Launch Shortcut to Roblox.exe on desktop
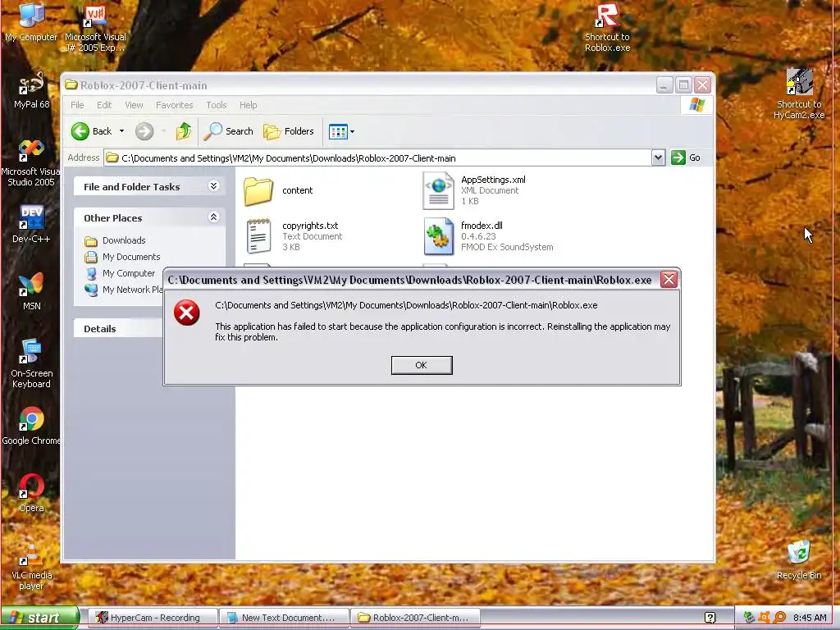Viewport: 840px width, 630px height. click(x=607, y=27)
